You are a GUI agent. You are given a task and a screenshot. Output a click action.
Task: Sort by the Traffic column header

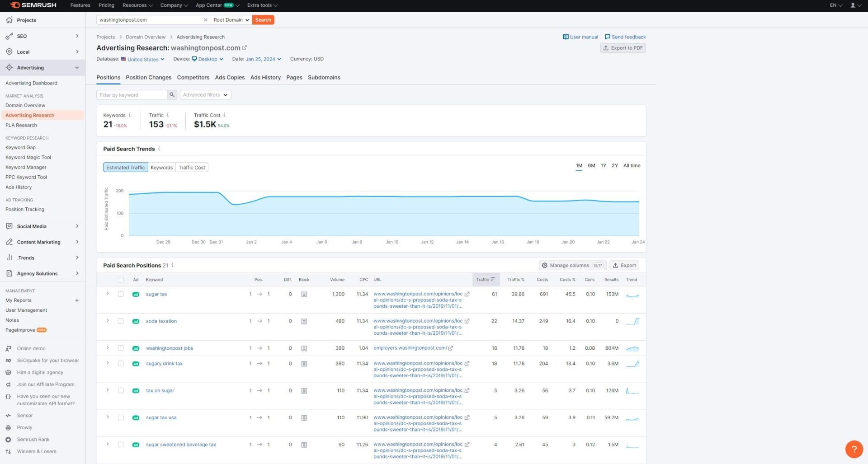486,280
